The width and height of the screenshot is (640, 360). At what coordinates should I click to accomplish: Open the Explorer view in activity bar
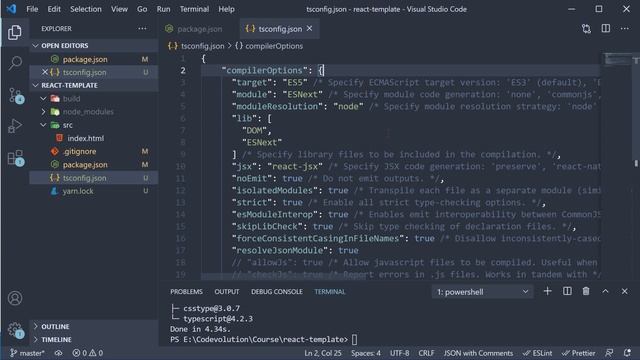pos(15,33)
